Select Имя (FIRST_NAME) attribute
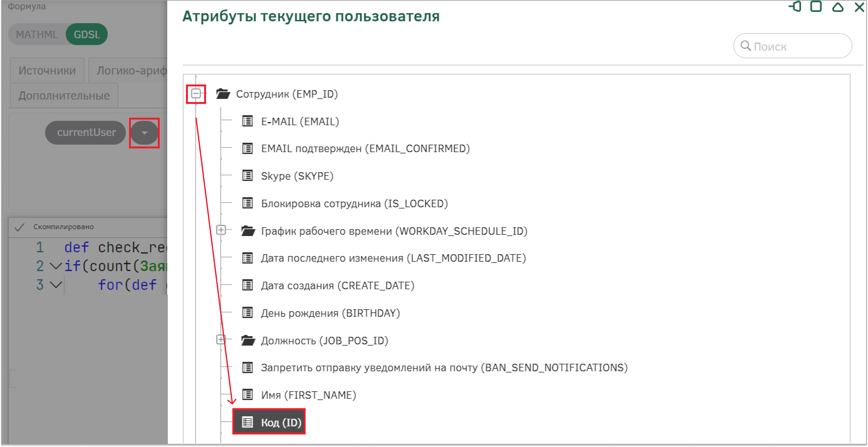The image size is (868, 447). click(308, 395)
